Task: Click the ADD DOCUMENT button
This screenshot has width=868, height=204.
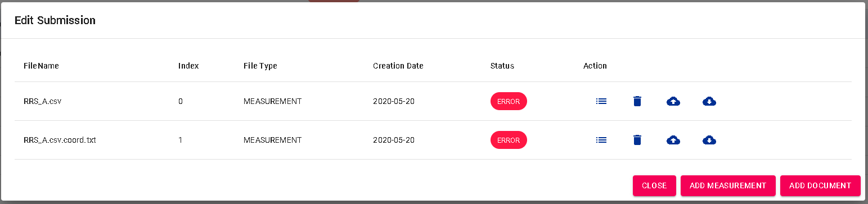Action: pyautogui.click(x=820, y=185)
